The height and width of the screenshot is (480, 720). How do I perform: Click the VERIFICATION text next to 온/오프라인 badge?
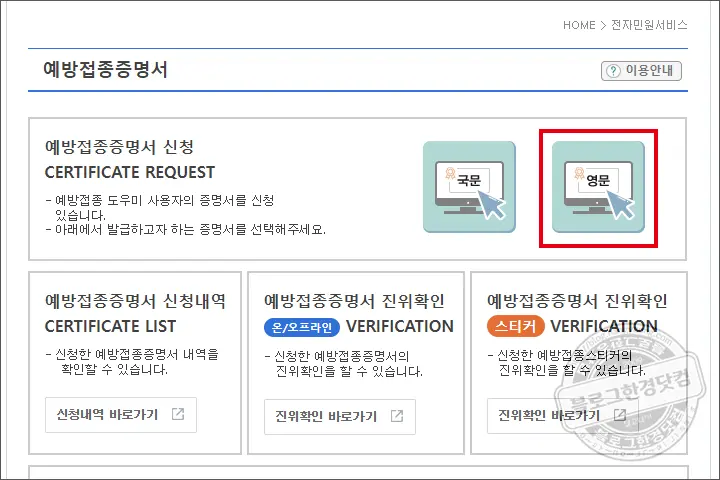tap(400, 326)
